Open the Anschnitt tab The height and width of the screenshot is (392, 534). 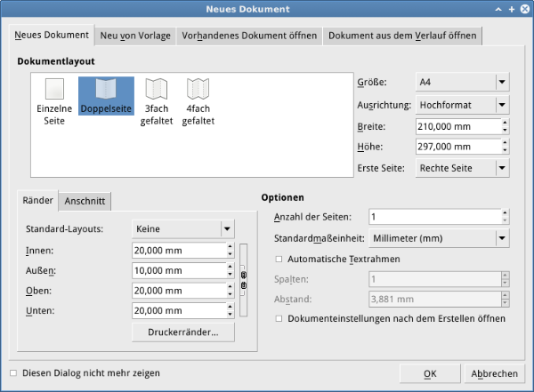coord(85,201)
